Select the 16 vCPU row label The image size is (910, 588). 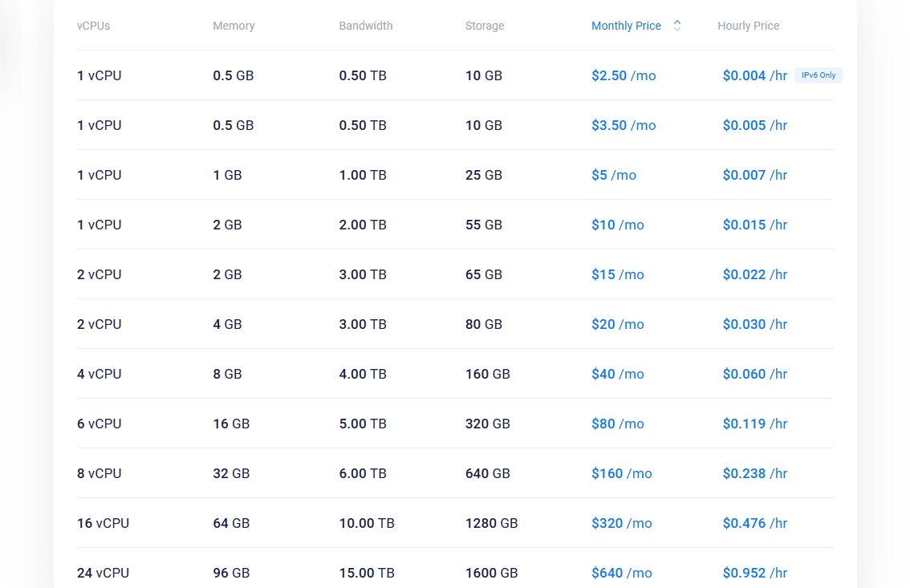(x=103, y=523)
